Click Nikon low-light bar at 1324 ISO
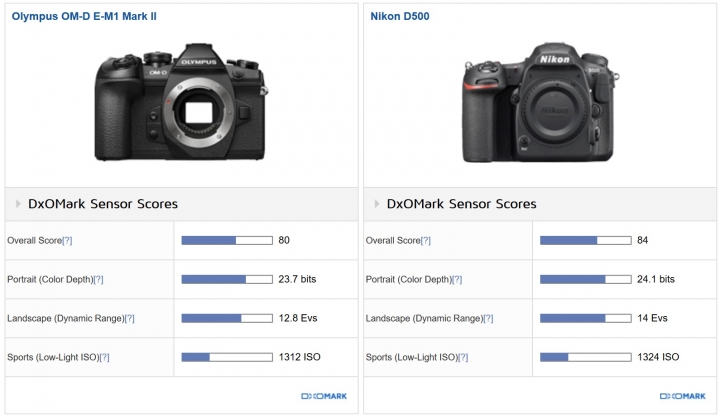Viewport: 720px width, 417px height. pos(585,357)
